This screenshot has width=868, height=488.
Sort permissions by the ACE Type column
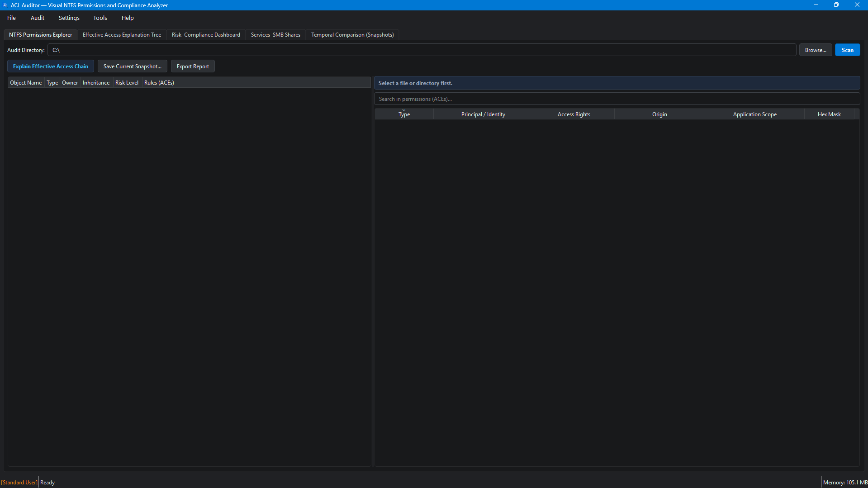click(x=404, y=114)
